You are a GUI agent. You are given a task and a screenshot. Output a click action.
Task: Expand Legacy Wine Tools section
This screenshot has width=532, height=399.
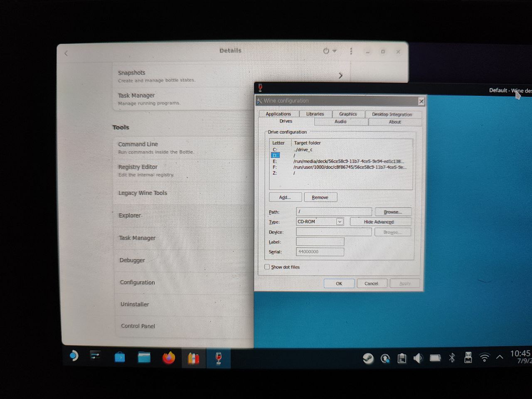(183, 193)
